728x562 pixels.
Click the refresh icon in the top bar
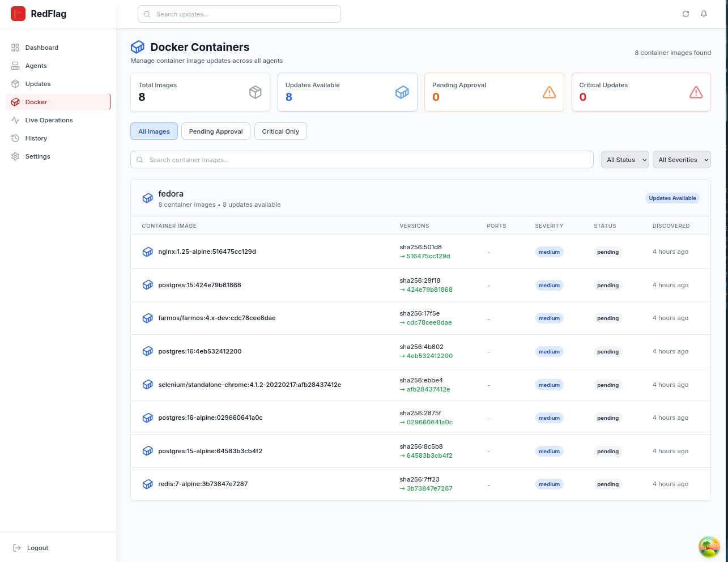click(x=686, y=14)
